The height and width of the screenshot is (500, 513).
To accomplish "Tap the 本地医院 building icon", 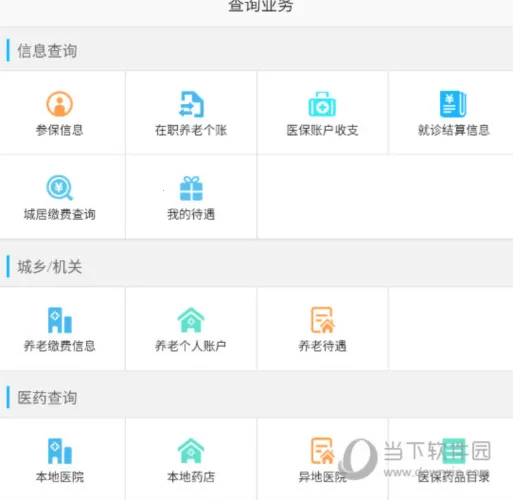I will pos(60,451).
